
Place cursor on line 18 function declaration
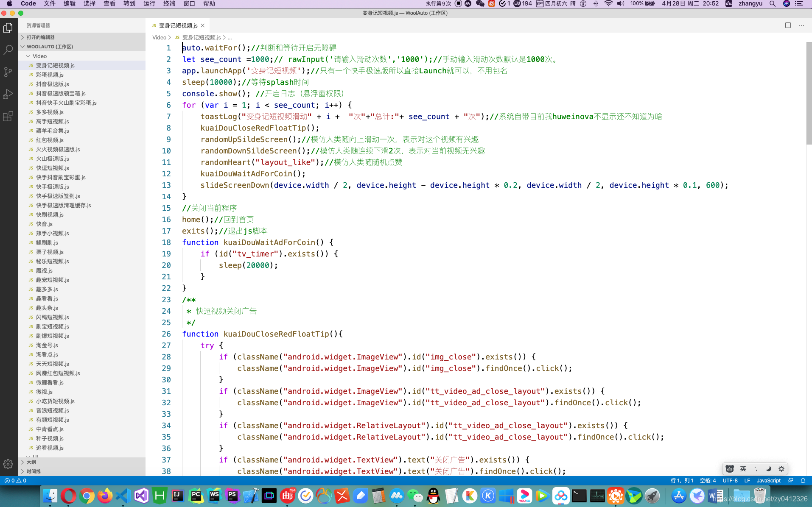pyautogui.click(x=258, y=242)
